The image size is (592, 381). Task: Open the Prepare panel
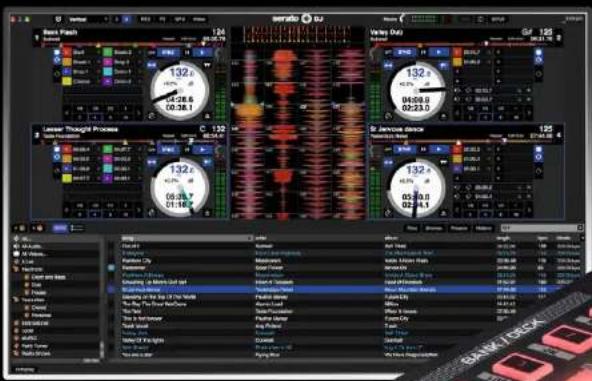(458, 228)
